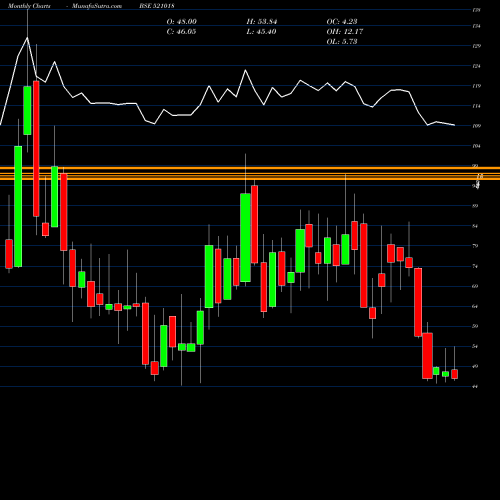Select the open value "O: 48.00"
The width and height of the screenshot is (500, 500).
pos(182,22)
